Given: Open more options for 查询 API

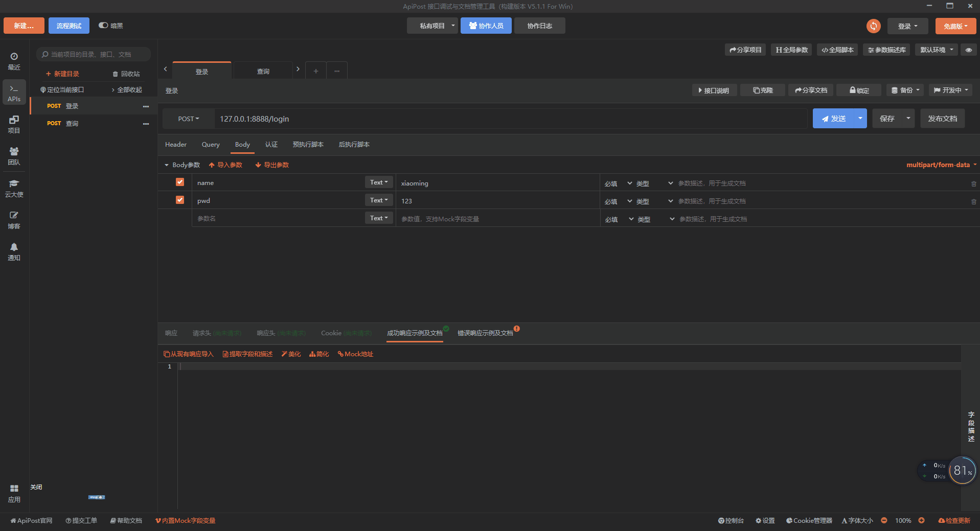Looking at the screenshot, I should [146, 124].
